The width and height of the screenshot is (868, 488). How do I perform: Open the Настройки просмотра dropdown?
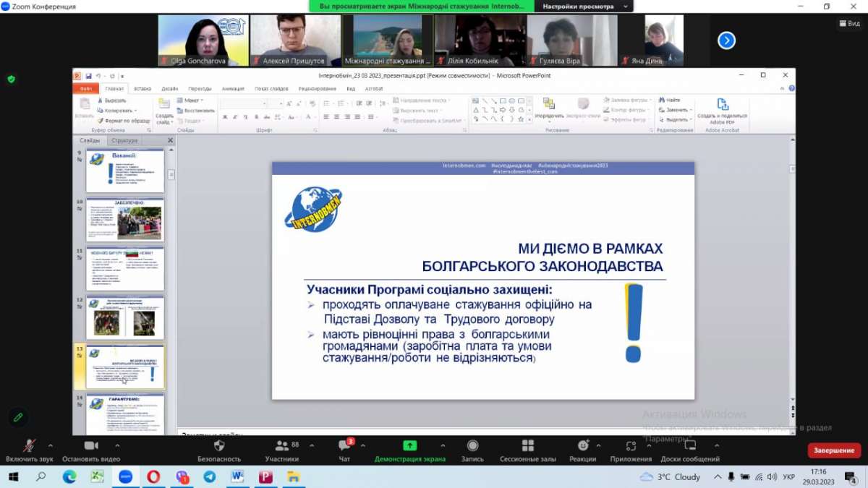pos(583,6)
